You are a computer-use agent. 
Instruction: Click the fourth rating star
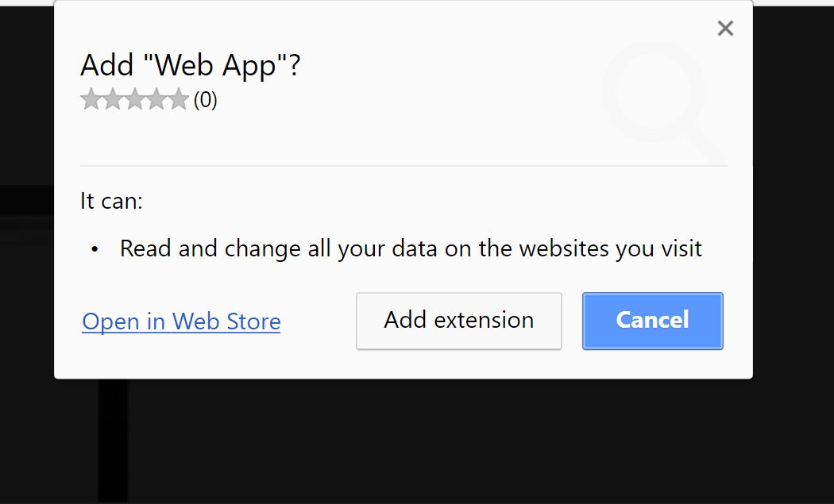[158, 100]
